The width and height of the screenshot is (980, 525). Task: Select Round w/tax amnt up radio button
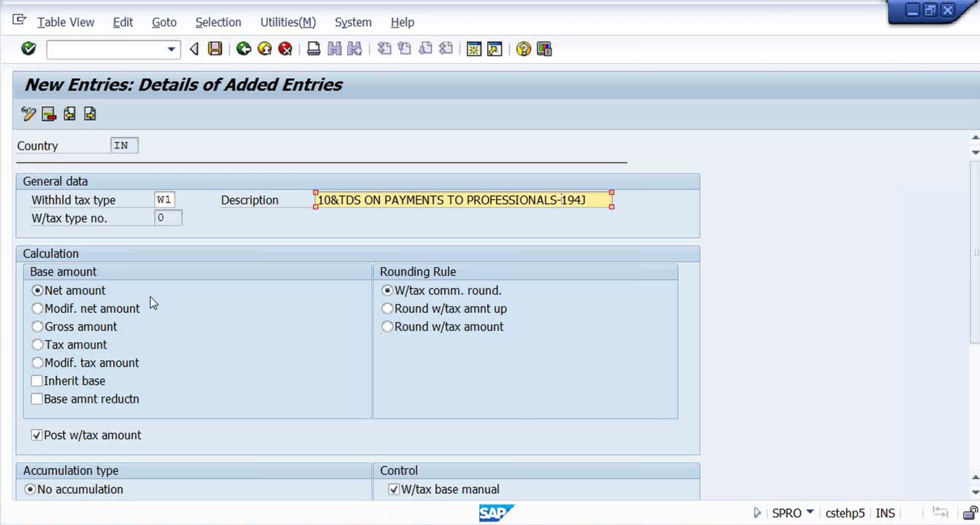388,309
